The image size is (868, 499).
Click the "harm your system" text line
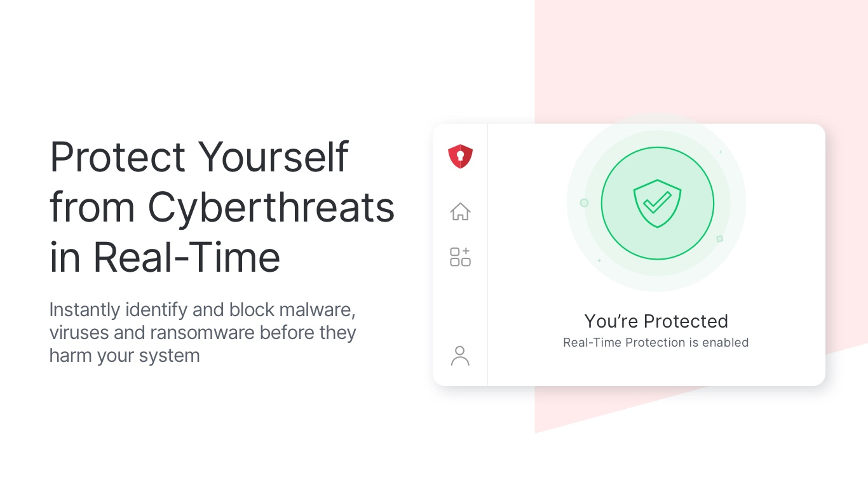click(125, 356)
